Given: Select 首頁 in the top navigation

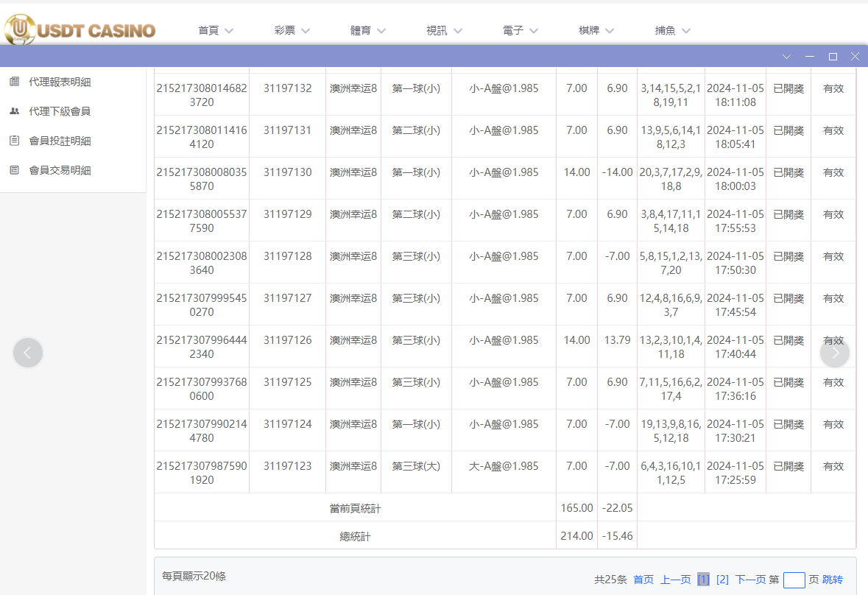Looking at the screenshot, I should [x=215, y=30].
